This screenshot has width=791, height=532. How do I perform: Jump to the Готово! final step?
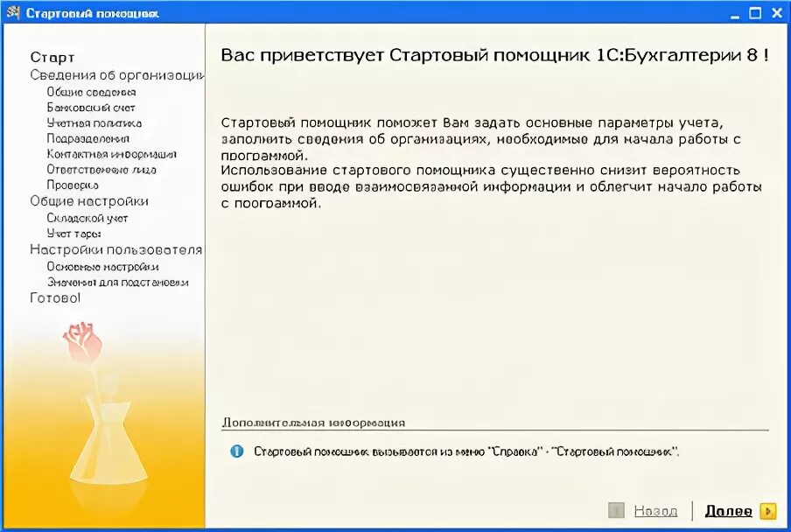click(54, 297)
